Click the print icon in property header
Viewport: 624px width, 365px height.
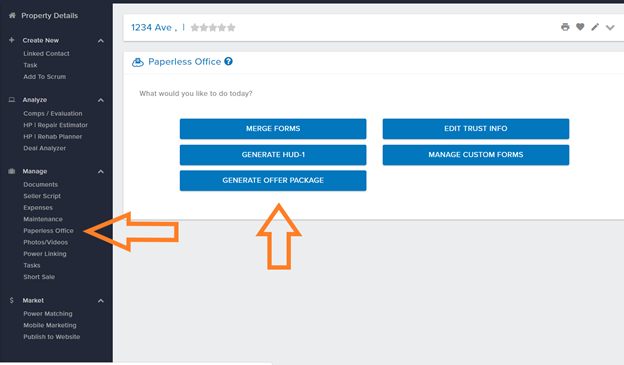(565, 27)
